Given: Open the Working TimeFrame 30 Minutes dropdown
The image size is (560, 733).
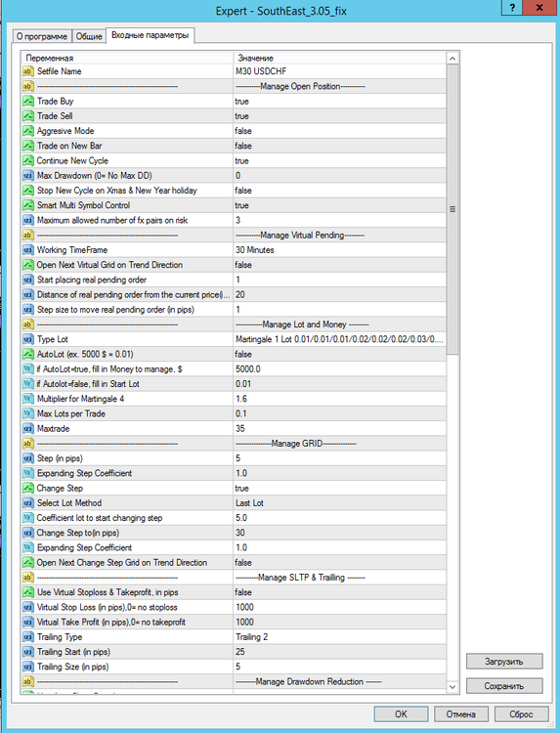Looking at the screenshot, I should [x=339, y=250].
